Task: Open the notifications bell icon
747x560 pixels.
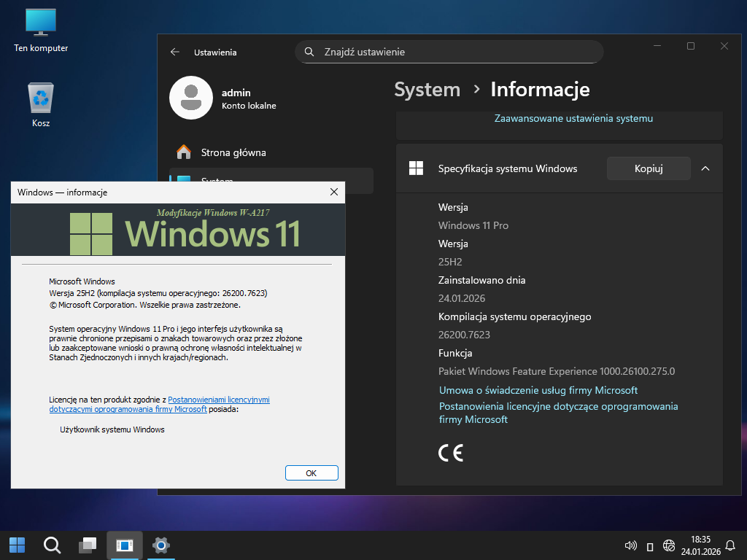Action: click(731, 545)
